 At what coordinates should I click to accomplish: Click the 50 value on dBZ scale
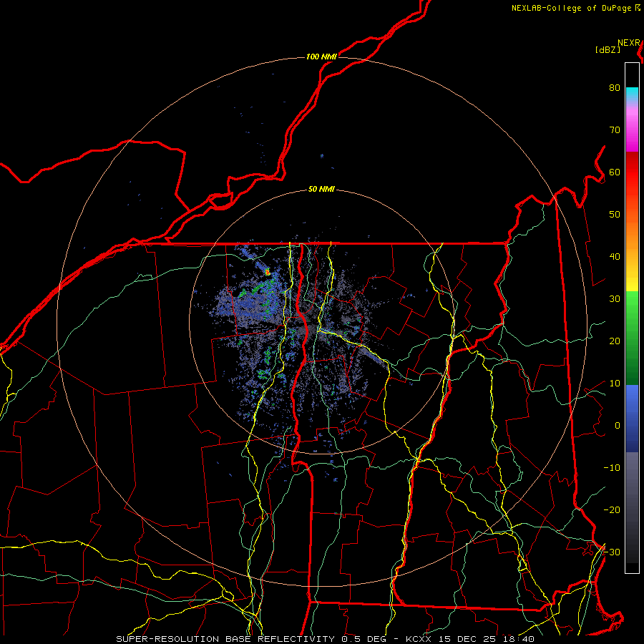[x=615, y=215]
